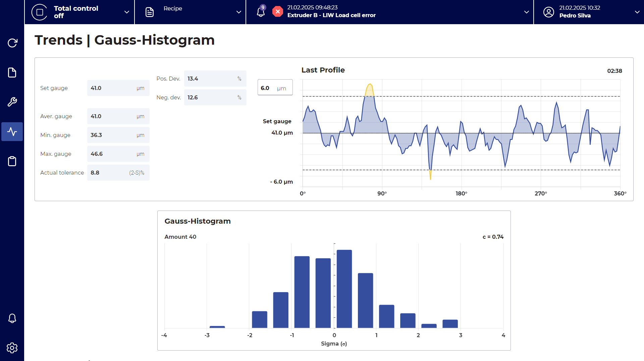Click the red error X icon
The image size is (644, 361).
[277, 12]
